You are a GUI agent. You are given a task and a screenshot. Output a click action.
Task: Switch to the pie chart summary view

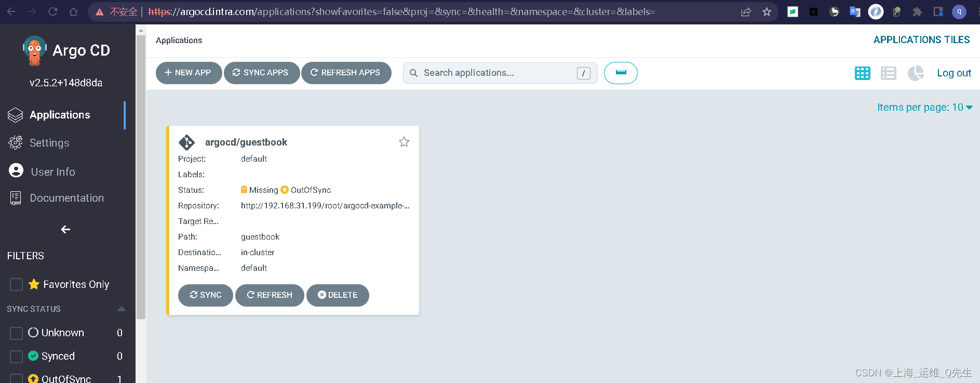916,73
